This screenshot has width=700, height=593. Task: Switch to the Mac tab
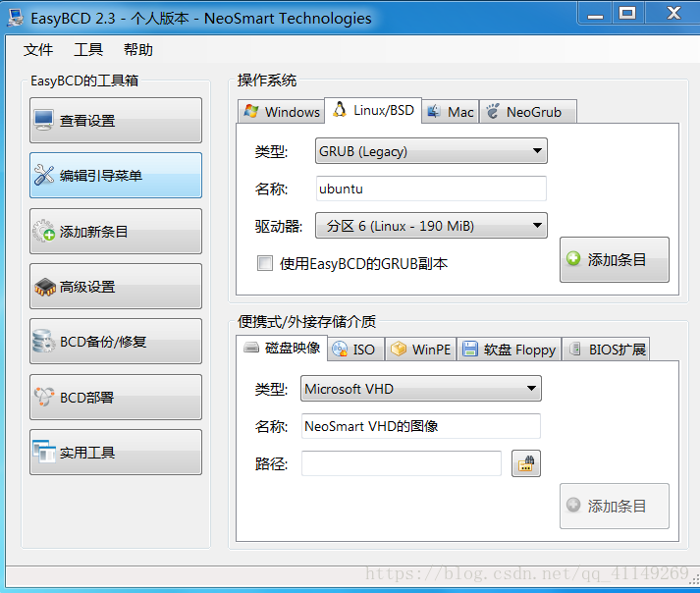[x=451, y=112]
